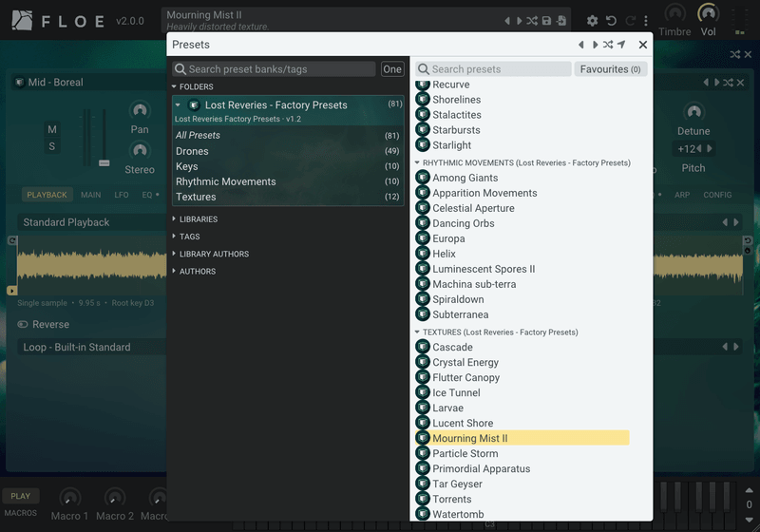
Task: Open the settings gear in top bar
Action: [592, 21]
